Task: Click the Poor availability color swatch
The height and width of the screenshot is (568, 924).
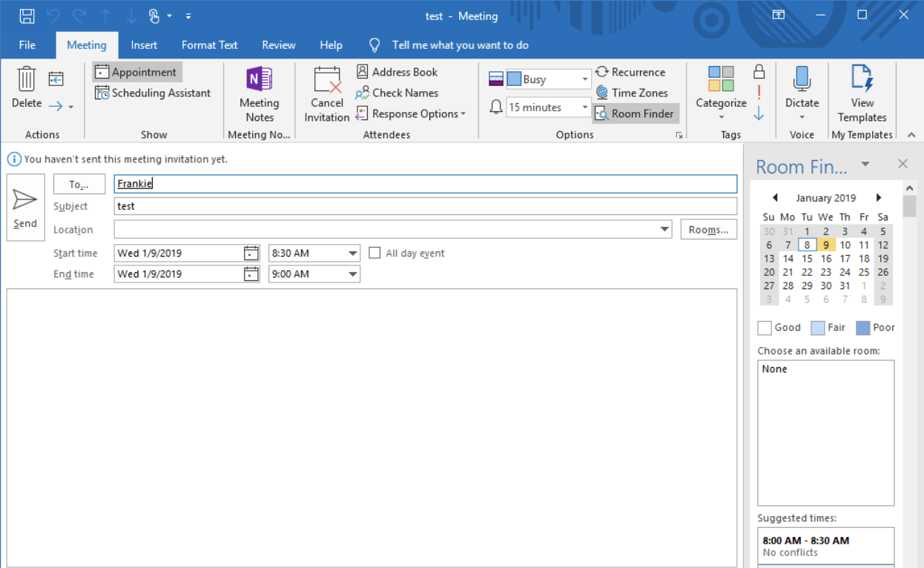Action: point(863,328)
